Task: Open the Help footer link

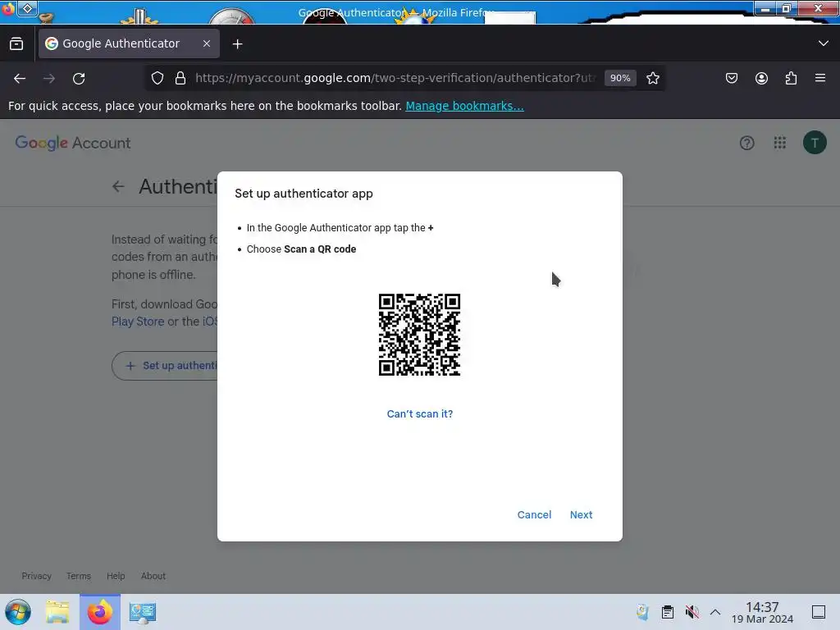Action: click(116, 576)
